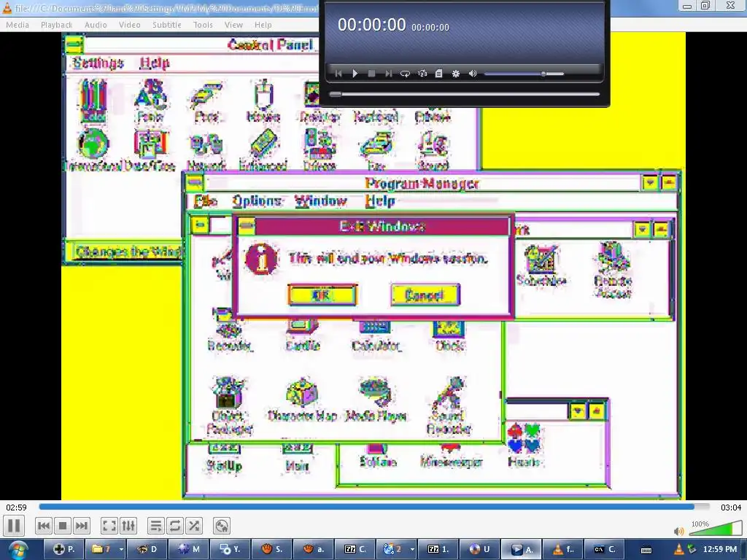Toggle fullscreen video in the VLC toolbar

[109, 526]
